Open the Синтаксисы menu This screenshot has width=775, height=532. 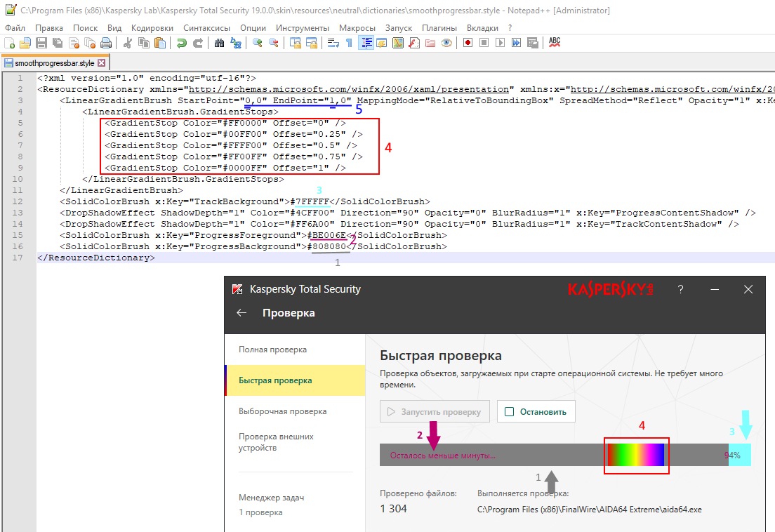pos(206,27)
